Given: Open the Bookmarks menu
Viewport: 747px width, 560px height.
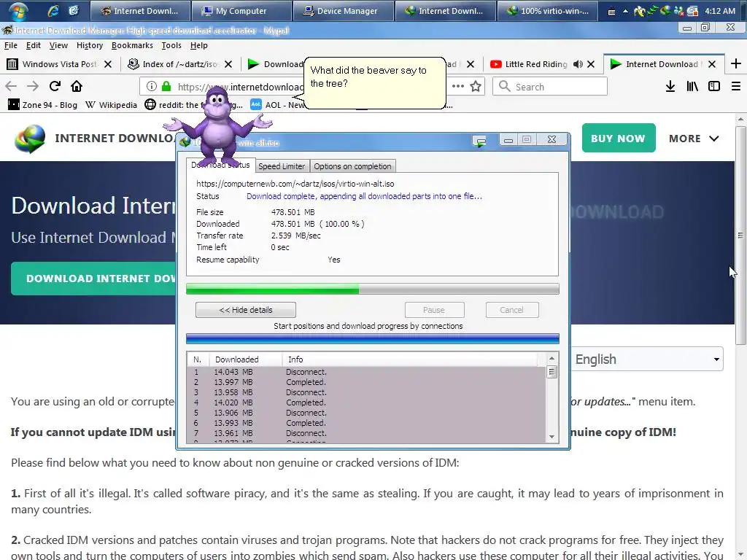Looking at the screenshot, I should [x=132, y=45].
